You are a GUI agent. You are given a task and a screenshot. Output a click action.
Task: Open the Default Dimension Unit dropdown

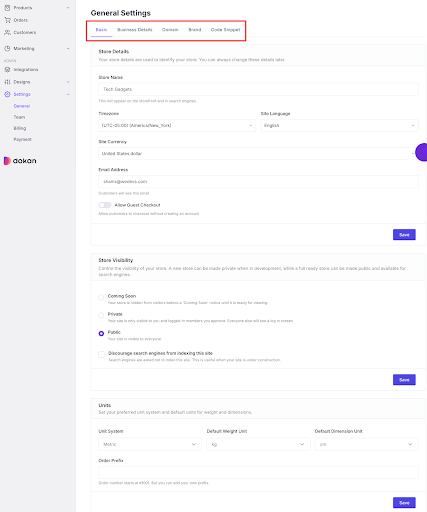366,444
